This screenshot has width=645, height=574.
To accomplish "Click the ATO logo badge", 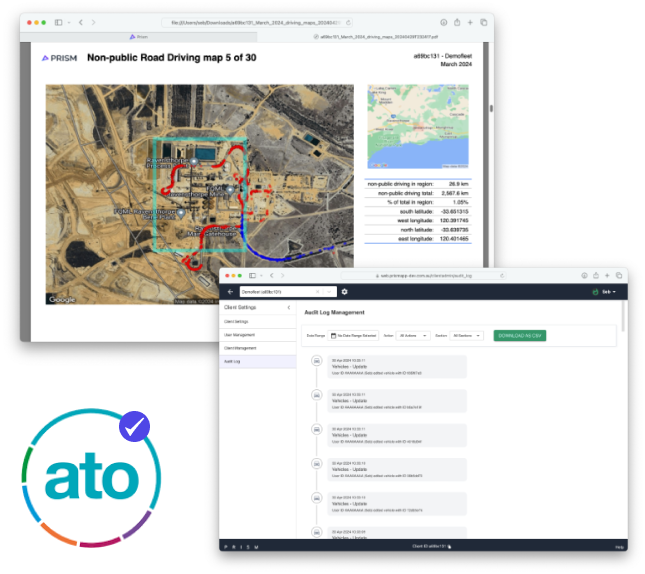I will tap(91, 478).
